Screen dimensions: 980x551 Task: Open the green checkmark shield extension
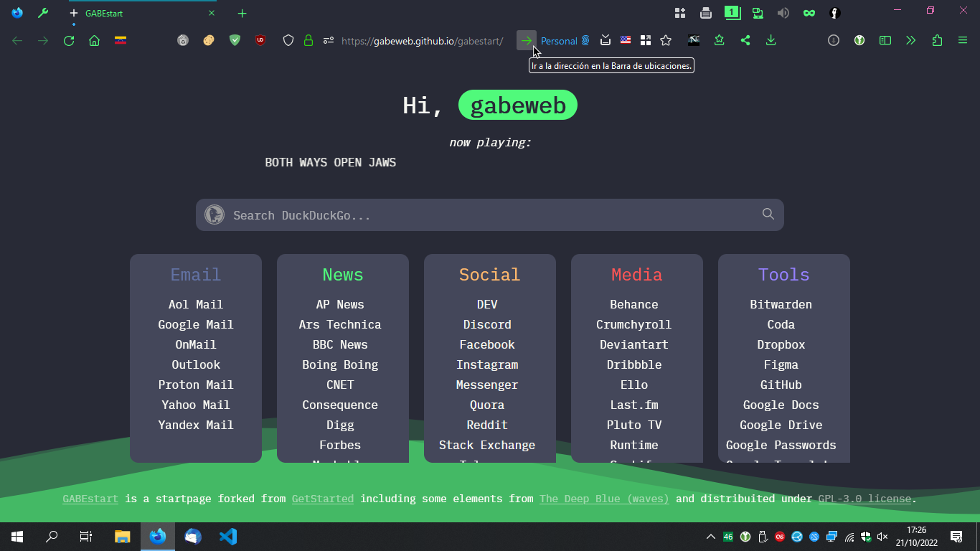click(235, 41)
